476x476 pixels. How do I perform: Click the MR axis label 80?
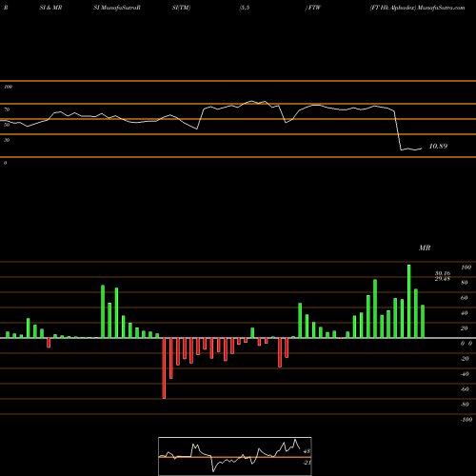pos(465,283)
